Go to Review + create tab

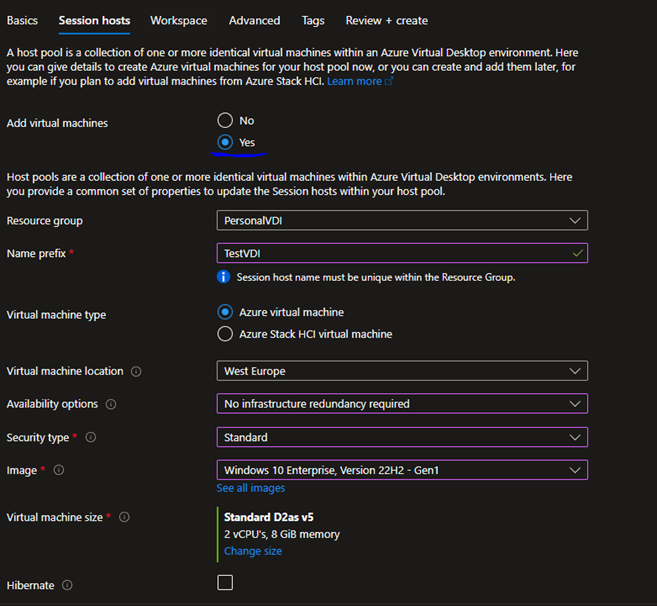(x=386, y=20)
